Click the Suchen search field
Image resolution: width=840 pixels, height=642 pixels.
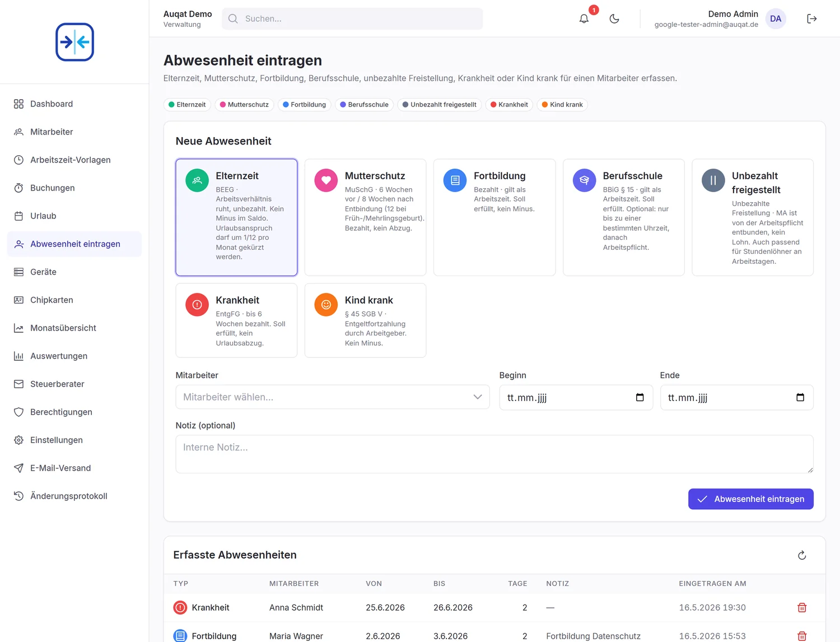pos(352,18)
